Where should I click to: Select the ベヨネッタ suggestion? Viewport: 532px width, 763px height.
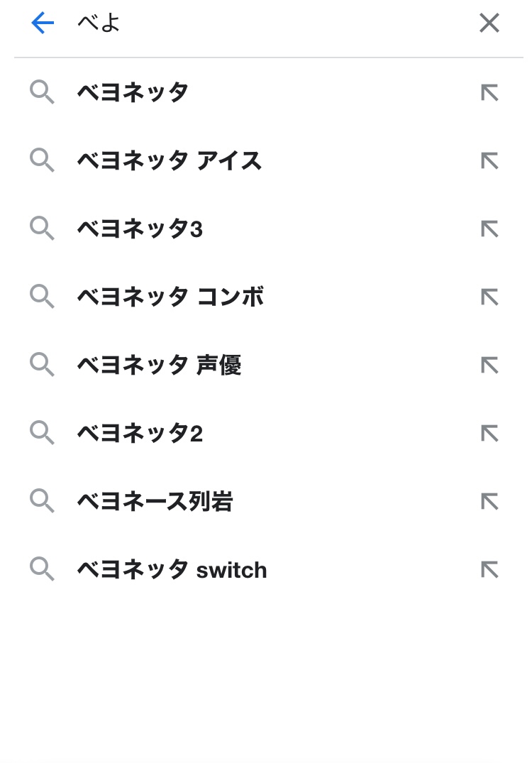(x=133, y=92)
